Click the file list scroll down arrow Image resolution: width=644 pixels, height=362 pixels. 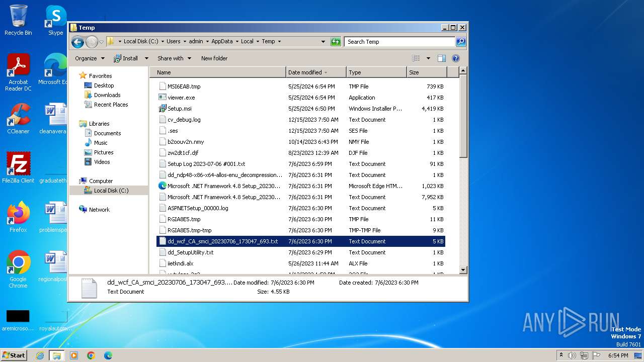pyautogui.click(x=463, y=270)
